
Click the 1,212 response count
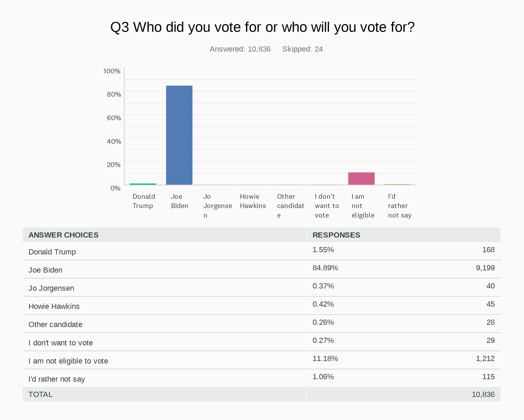tap(485, 359)
